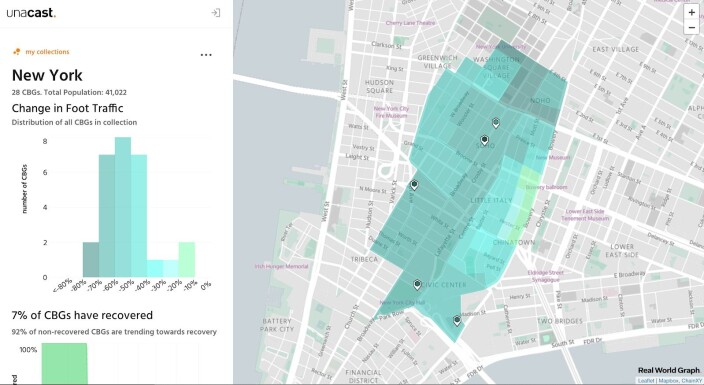Click the Irish Hunger Memorial map label
Image resolution: width=704 pixels, height=385 pixels.
click(282, 266)
